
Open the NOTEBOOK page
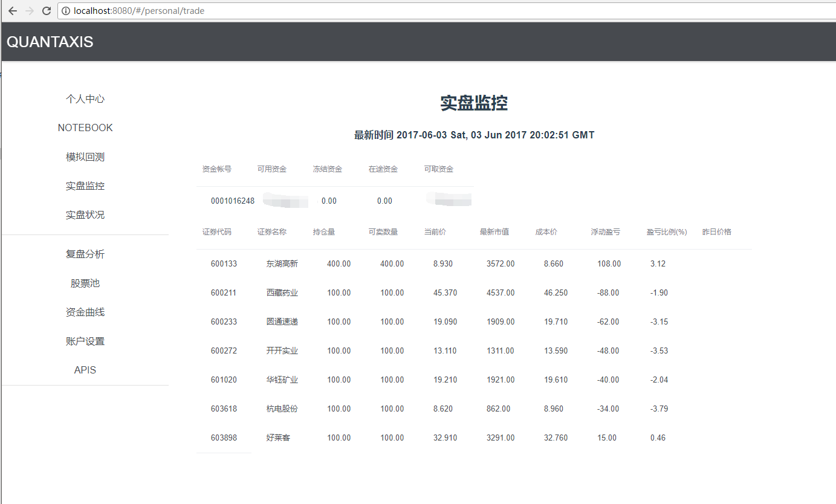(x=85, y=128)
